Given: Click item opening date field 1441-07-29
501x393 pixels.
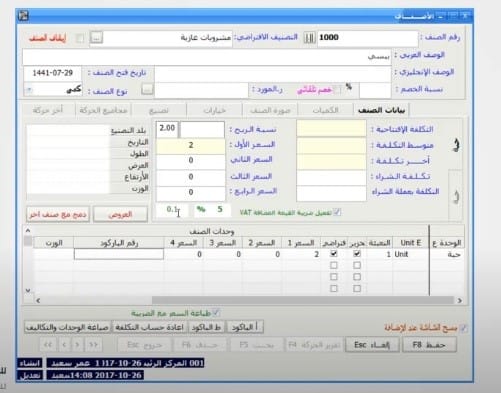Looking at the screenshot, I should tap(52, 73).
